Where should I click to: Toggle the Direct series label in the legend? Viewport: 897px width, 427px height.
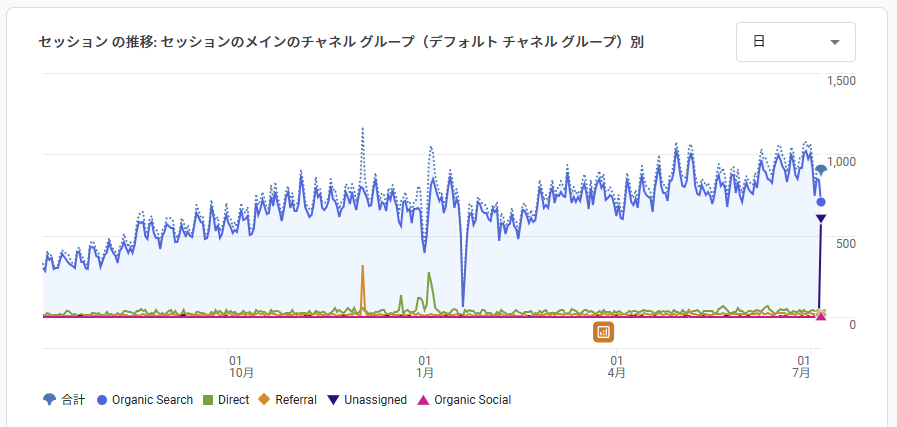coord(233,400)
